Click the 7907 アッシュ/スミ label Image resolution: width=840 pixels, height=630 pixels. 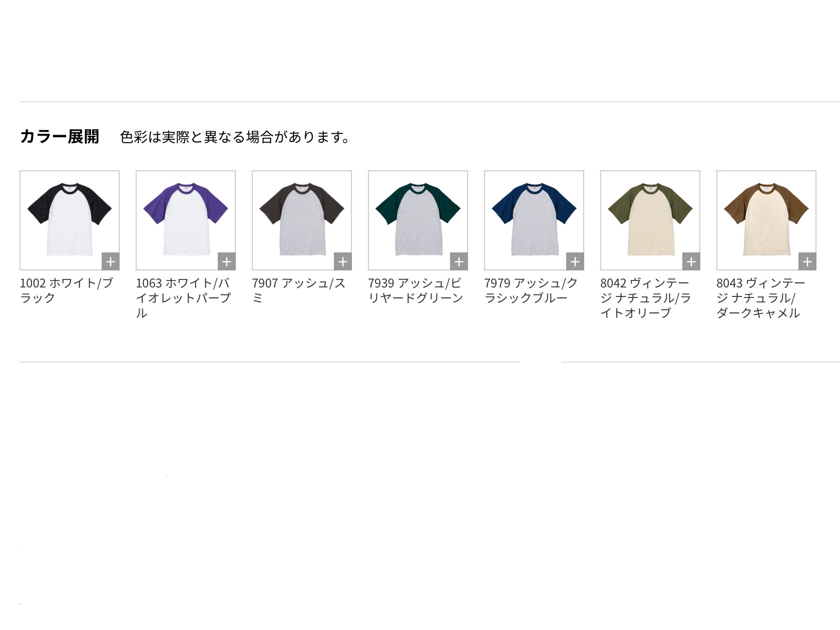tap(299, 290)
